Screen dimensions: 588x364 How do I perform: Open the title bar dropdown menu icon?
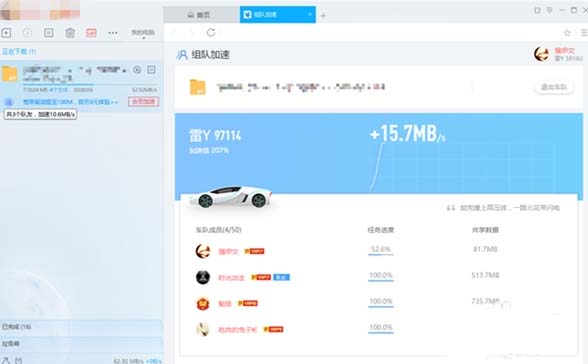(550, 10)
